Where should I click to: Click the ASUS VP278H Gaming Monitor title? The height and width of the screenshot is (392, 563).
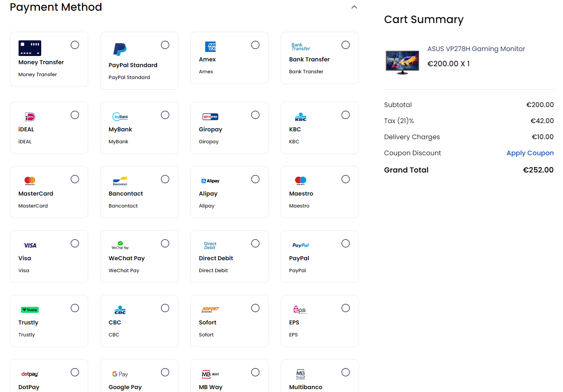[476, 49]
